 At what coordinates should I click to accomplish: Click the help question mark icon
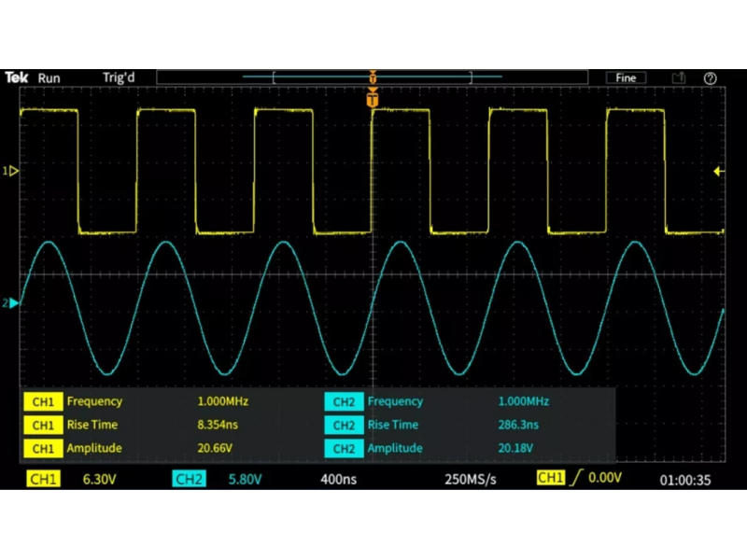click(x=710, y=78)
